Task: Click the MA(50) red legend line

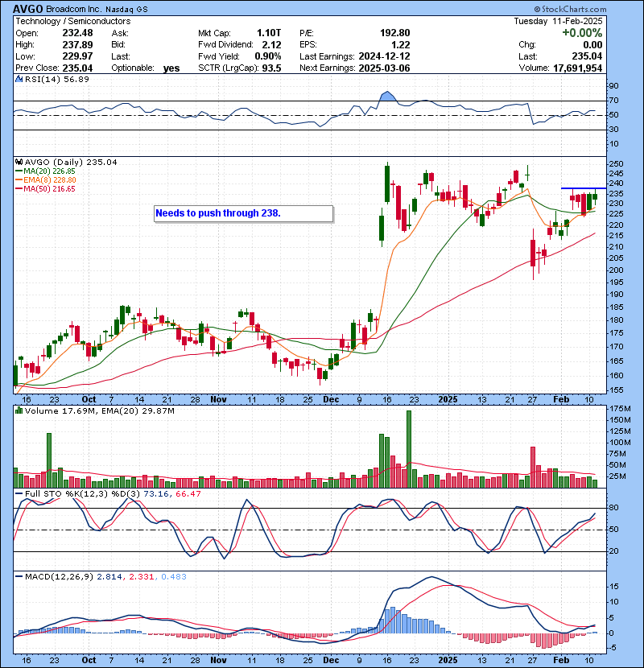Action: click(19, 189)
